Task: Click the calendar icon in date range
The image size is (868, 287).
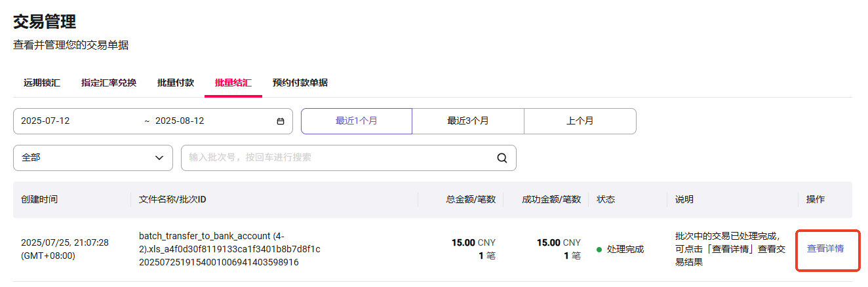Action: [281, 121]
